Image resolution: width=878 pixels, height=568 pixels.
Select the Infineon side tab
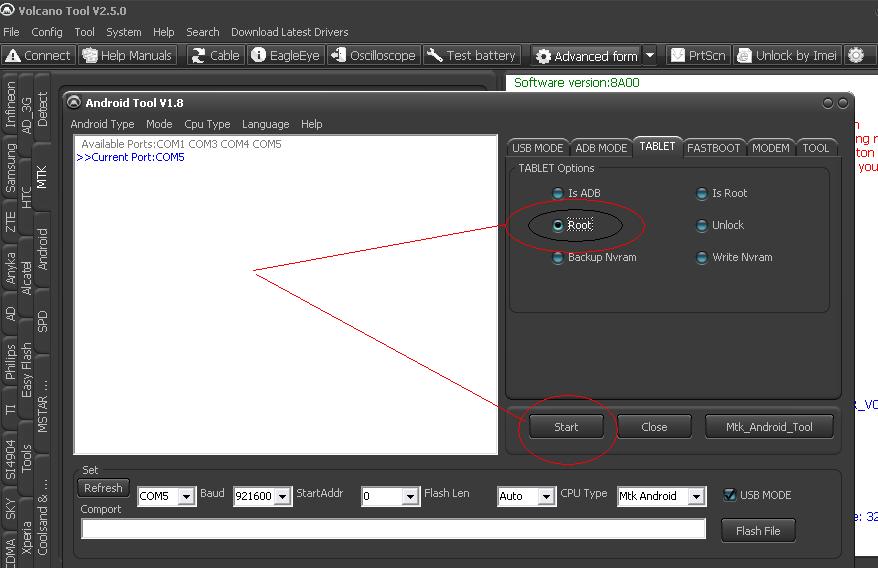[x=10, y=104]
